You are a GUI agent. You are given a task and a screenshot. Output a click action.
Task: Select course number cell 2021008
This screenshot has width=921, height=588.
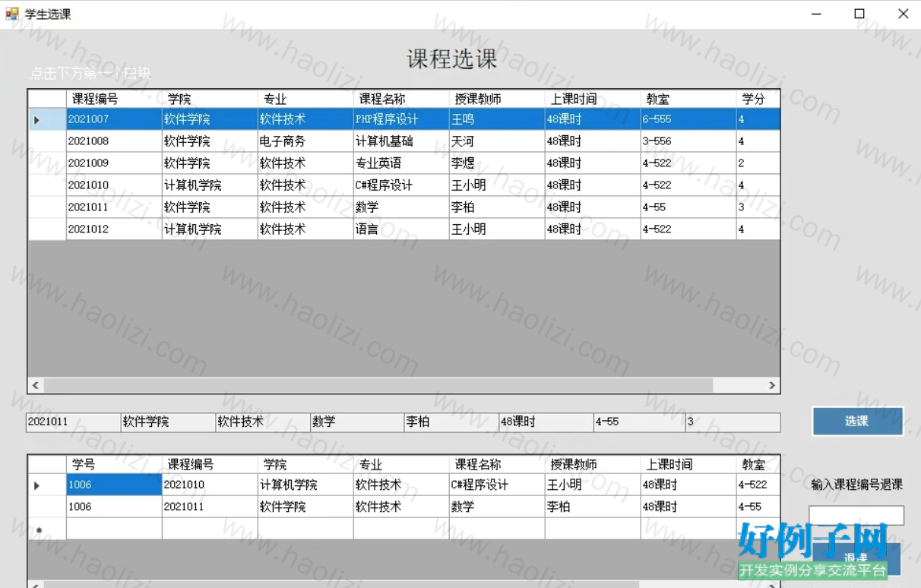(x=114, y=141)
